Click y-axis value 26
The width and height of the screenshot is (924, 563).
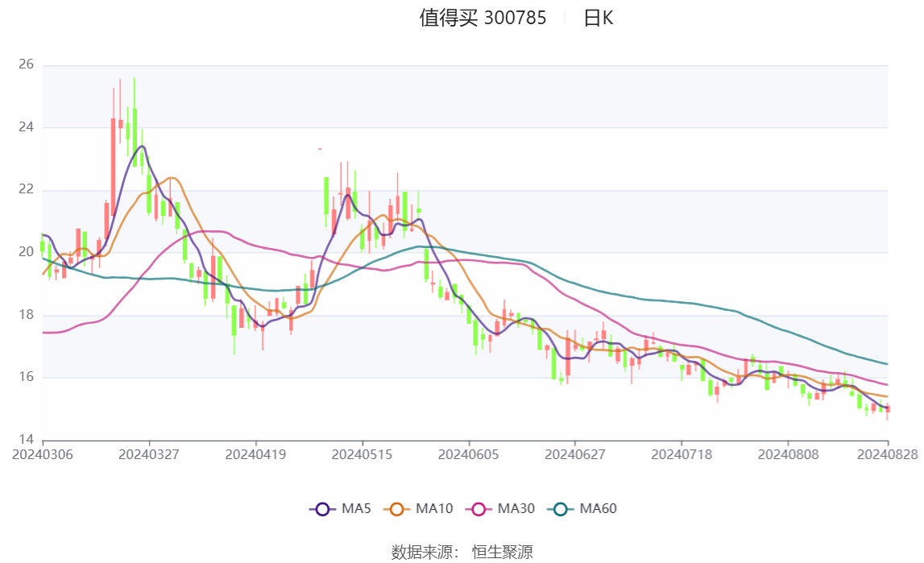click(26, 64)
